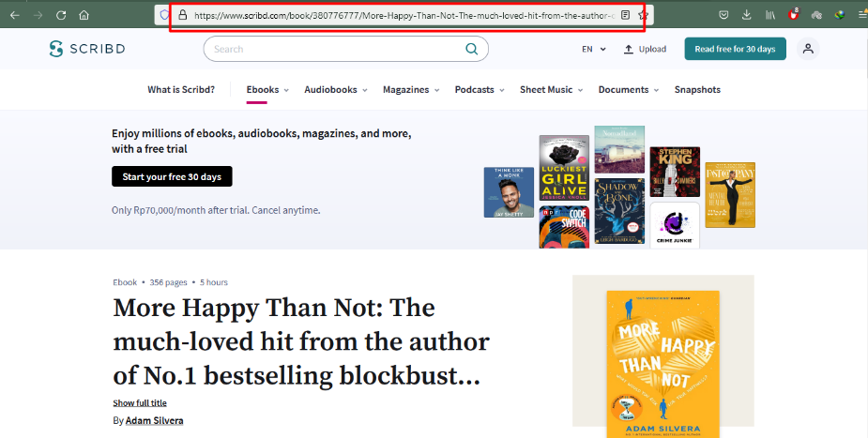Click the Stephen King book cover
The width and height of the screenshot is (868, 438).
point(675,172)
